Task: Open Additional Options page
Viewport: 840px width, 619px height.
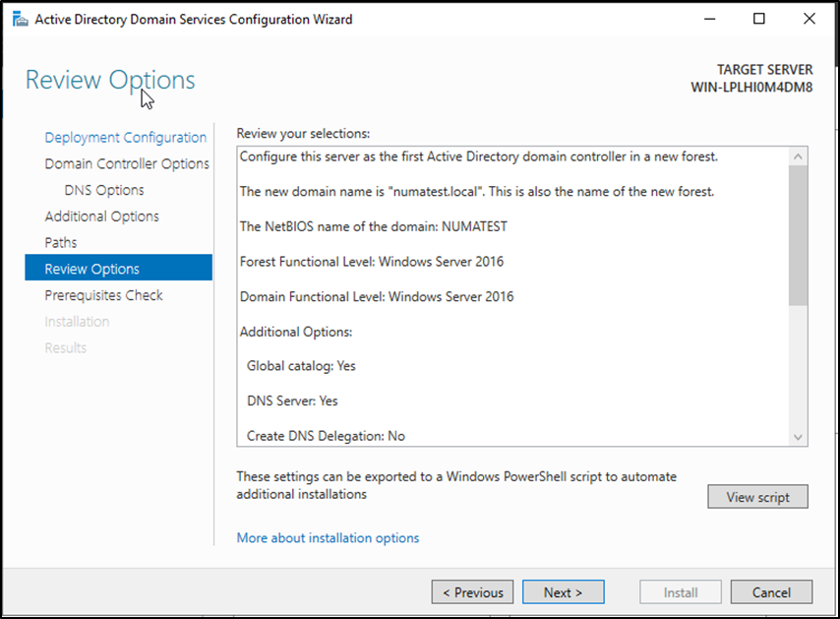Action: click(x=101, y=217)
